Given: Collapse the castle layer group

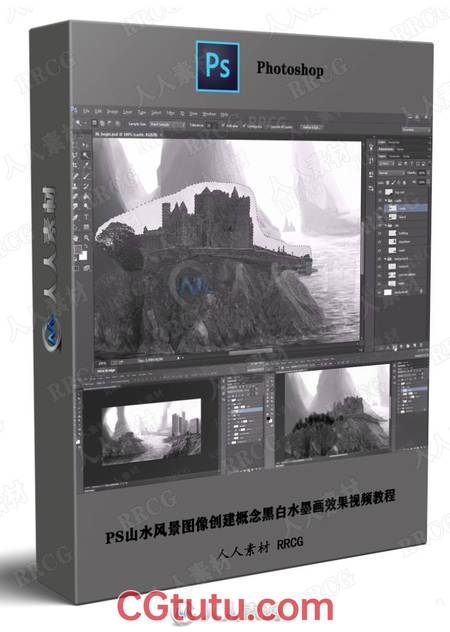Looking at the screenshot, I should 385,200.
